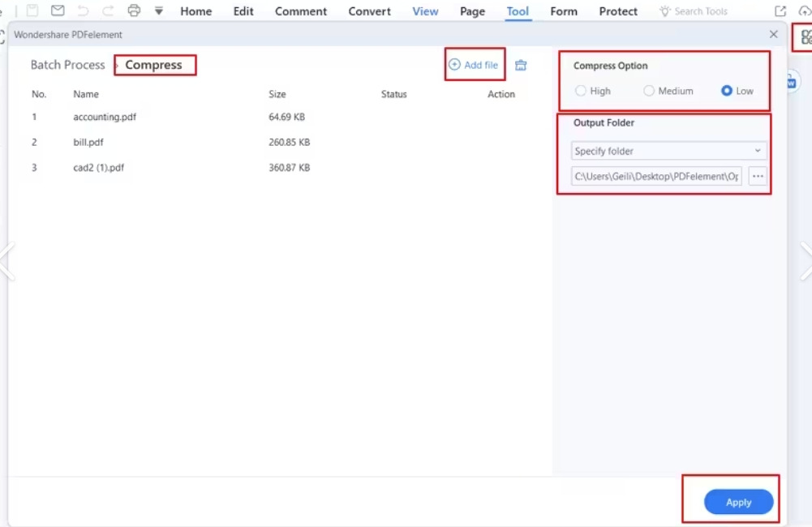The image size is (812, 527).
Task: Expand the Specify folder dropdown
Action: (x=668, y=151)
